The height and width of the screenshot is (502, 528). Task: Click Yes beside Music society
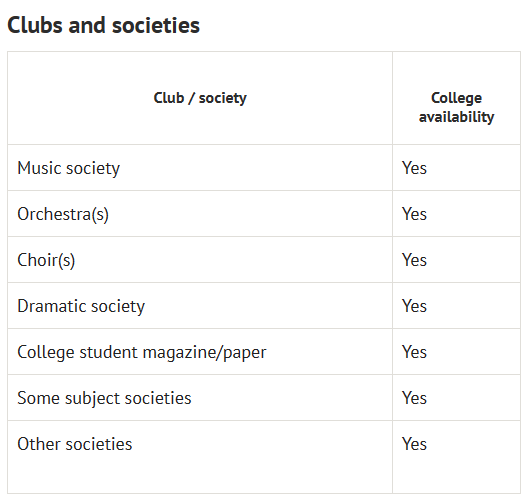(x=414, y=168)
